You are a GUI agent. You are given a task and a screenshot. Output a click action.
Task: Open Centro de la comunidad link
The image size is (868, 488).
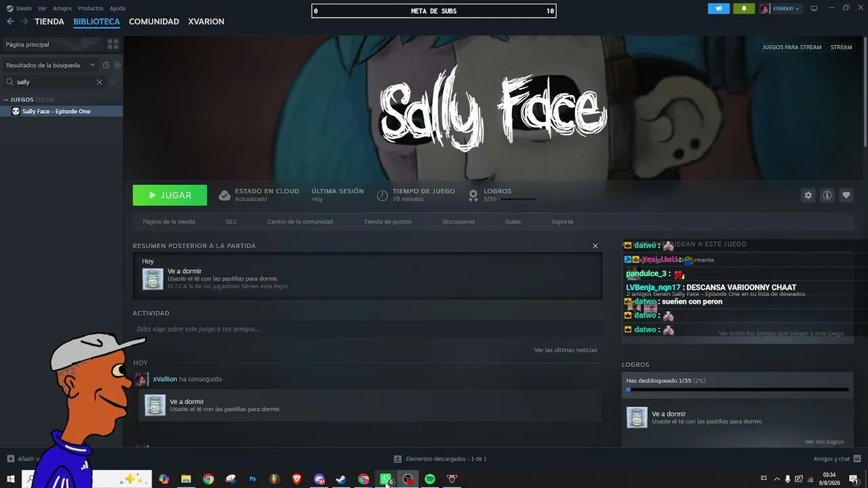point(300,222)
